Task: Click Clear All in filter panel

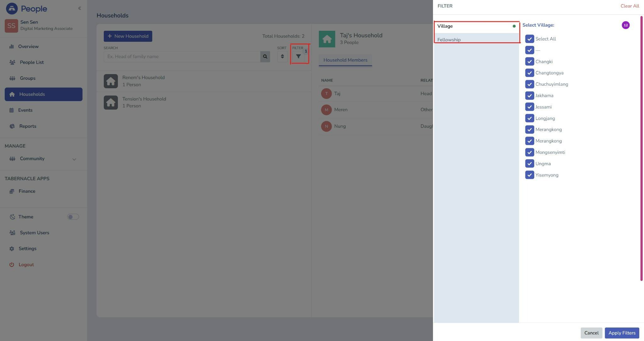Action: 630,6
